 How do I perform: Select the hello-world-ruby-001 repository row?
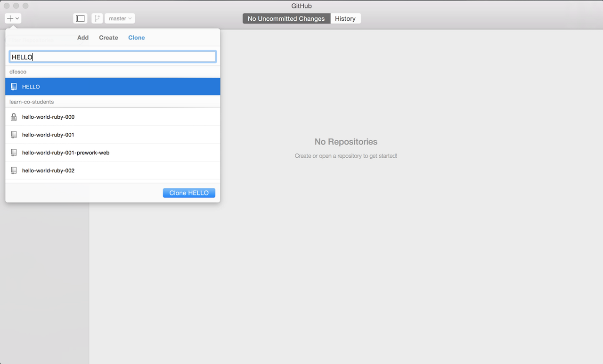click(113, 135)
